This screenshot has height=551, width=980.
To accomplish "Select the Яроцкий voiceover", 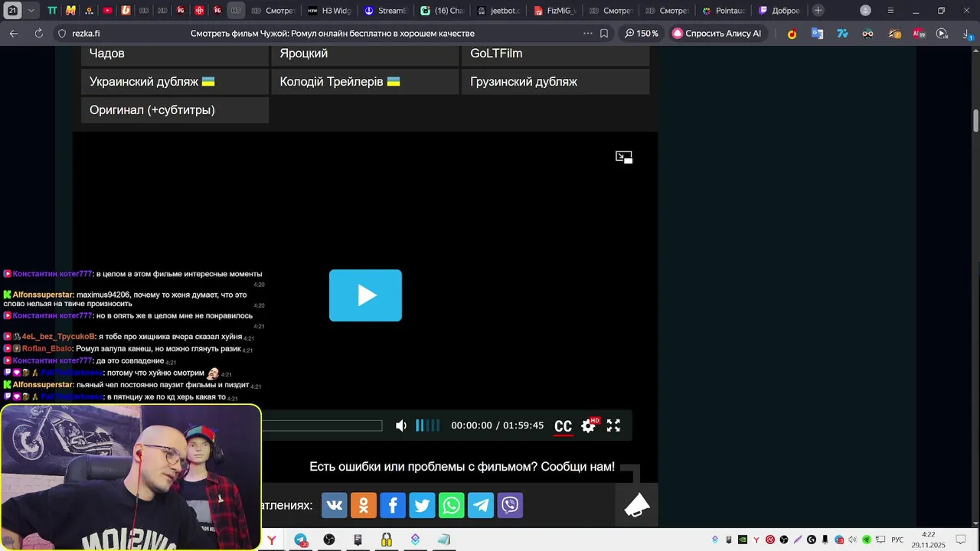I will 364,54.
